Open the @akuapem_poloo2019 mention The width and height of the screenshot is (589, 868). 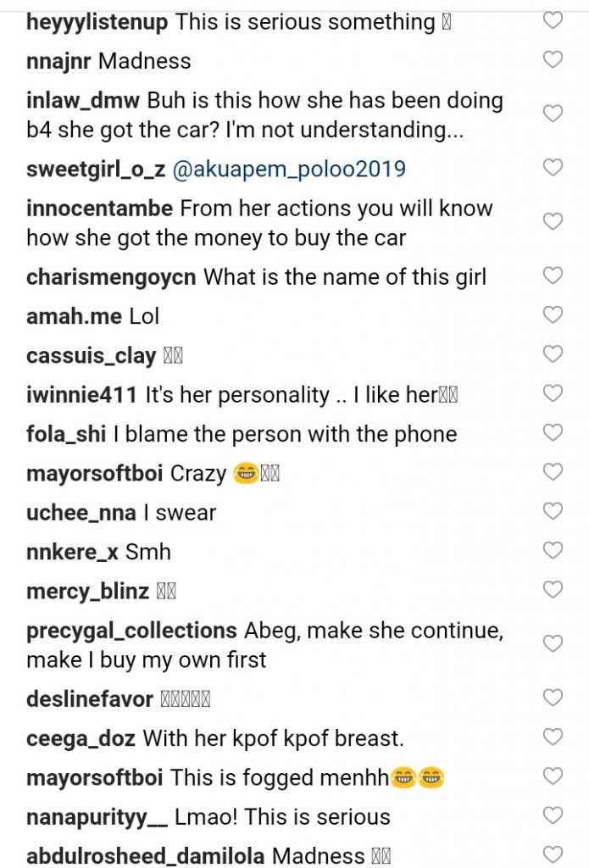289,170
